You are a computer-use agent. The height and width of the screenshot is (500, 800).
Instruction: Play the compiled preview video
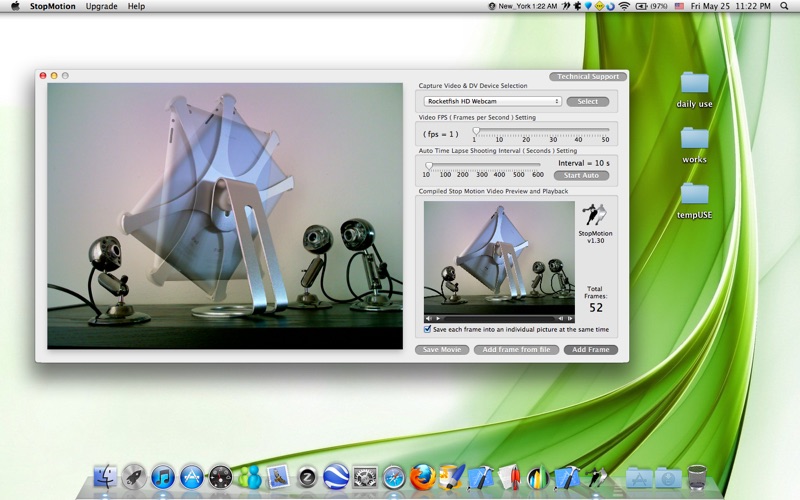pyautogui.click(x=438, y=319)
